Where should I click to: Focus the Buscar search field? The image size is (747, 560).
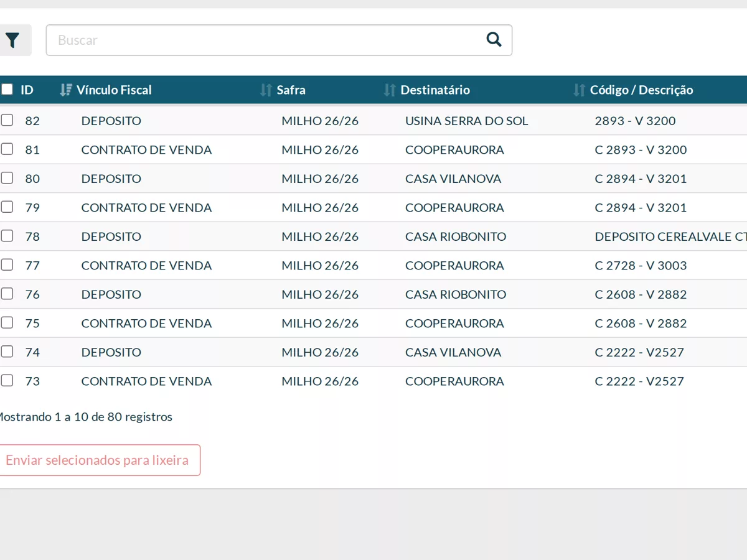point(279,40)
